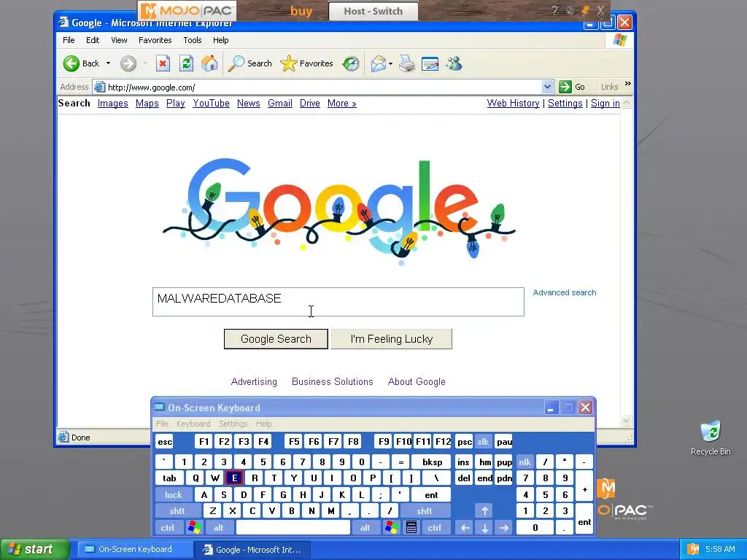Screen dimensions: 747x560
Task: Open Favorites star toolbar button
Action: tap(306, 63)
